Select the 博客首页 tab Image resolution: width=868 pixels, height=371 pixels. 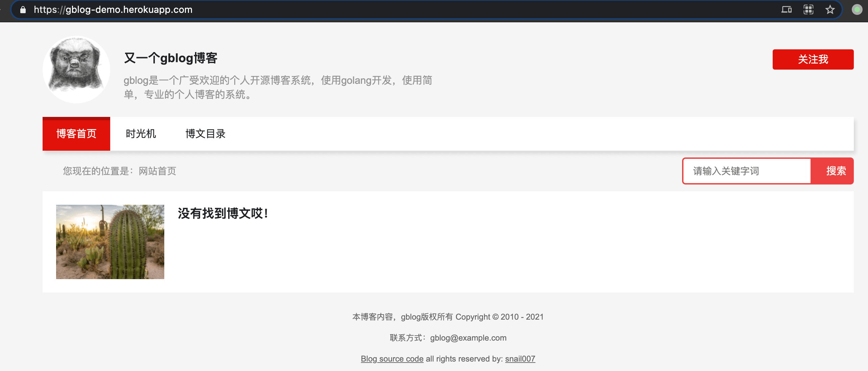click(76, 134)
